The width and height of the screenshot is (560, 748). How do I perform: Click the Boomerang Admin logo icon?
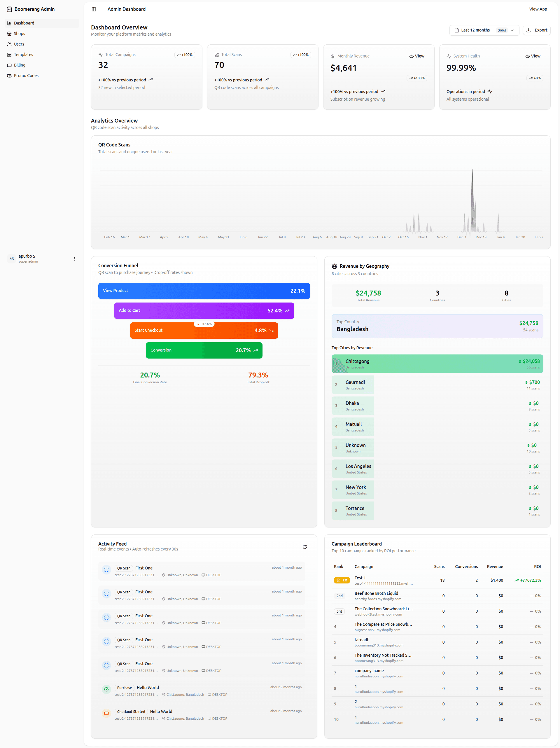point(9,9)
